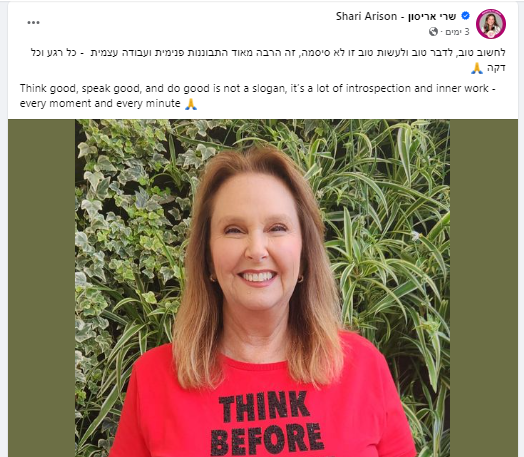Click the "Think good, speak good" English line
Image resolution: width=524 pixels, height=457 pixels.
(257, 89)
